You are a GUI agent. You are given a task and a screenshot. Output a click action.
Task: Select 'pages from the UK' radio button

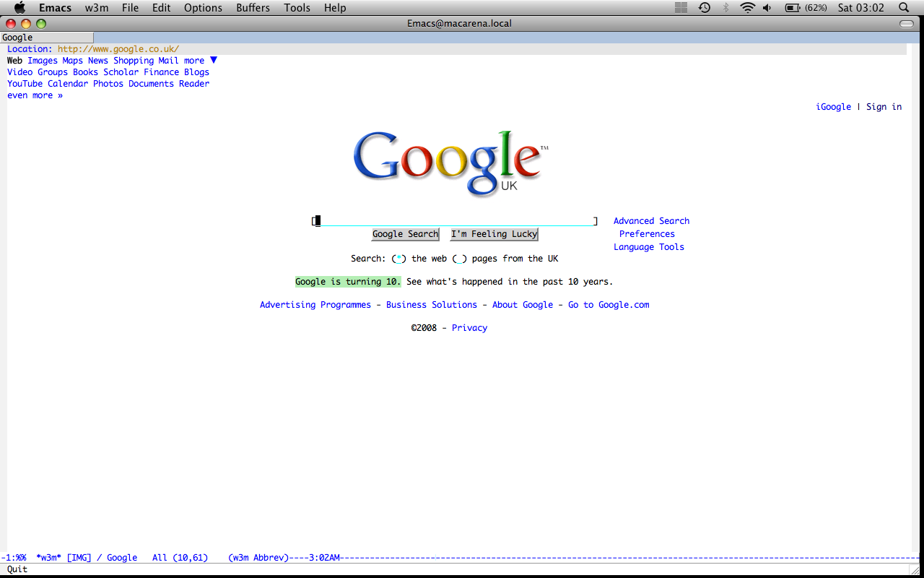click(x=460, y=259)
